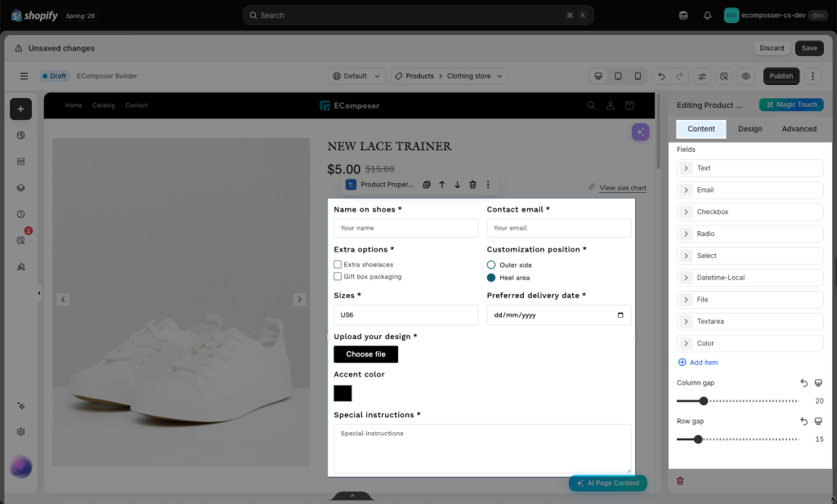Click the Publish button
This screenshot has width=837, height=504.
781,76
